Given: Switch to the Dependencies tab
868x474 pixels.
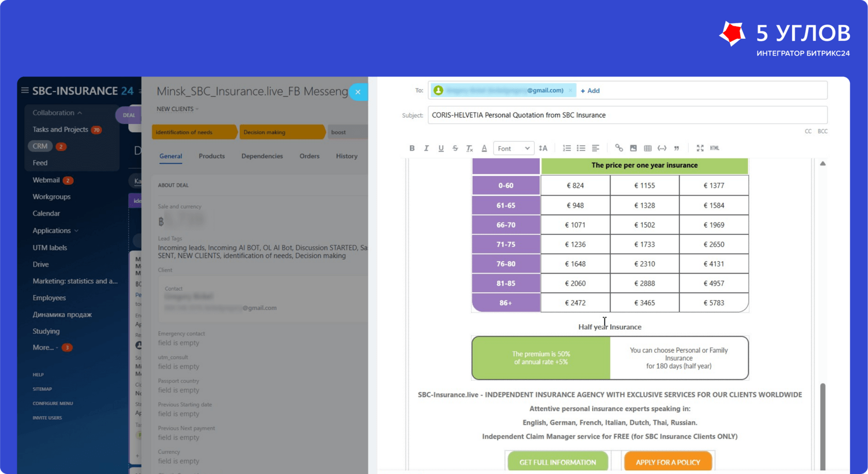Looking at the screenshot, I should [262, 156].
